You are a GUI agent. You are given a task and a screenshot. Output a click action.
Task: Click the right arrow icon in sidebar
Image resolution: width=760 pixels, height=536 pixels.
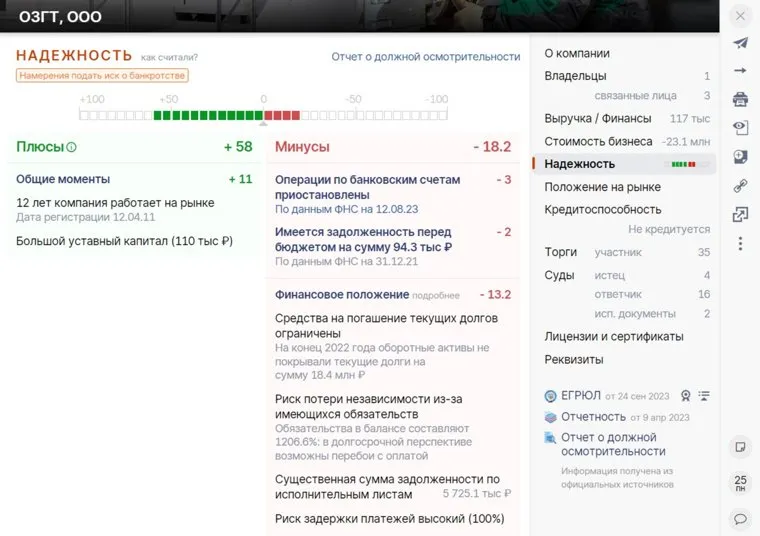(740, 71)
